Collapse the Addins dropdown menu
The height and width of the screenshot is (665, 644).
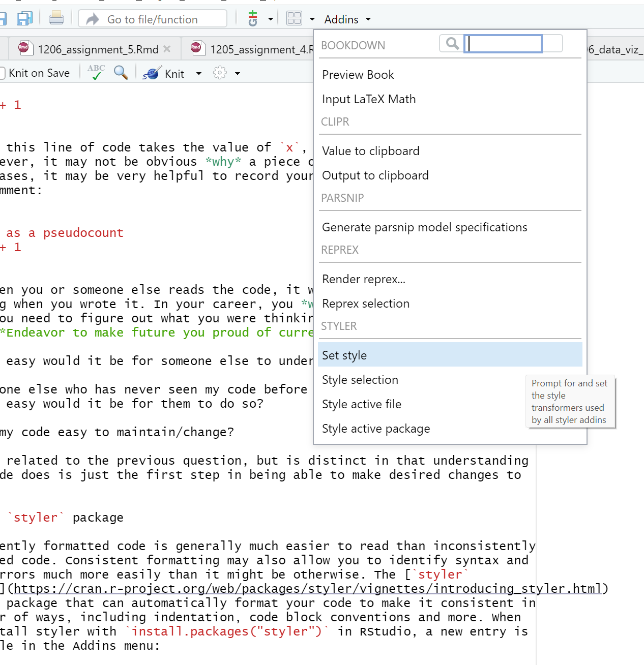coord(347,19)
